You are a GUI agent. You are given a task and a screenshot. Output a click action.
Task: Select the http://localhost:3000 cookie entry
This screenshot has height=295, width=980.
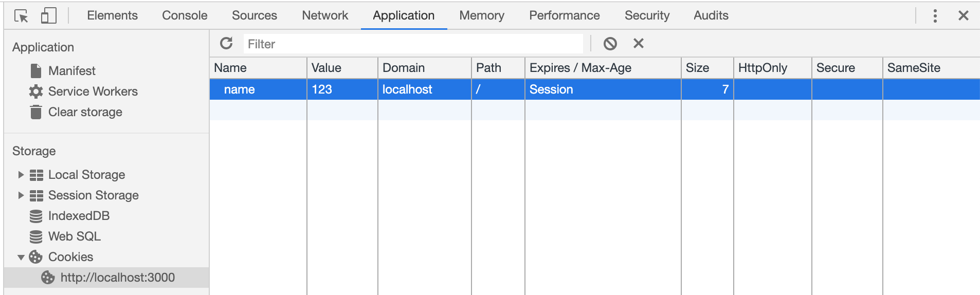117,278
